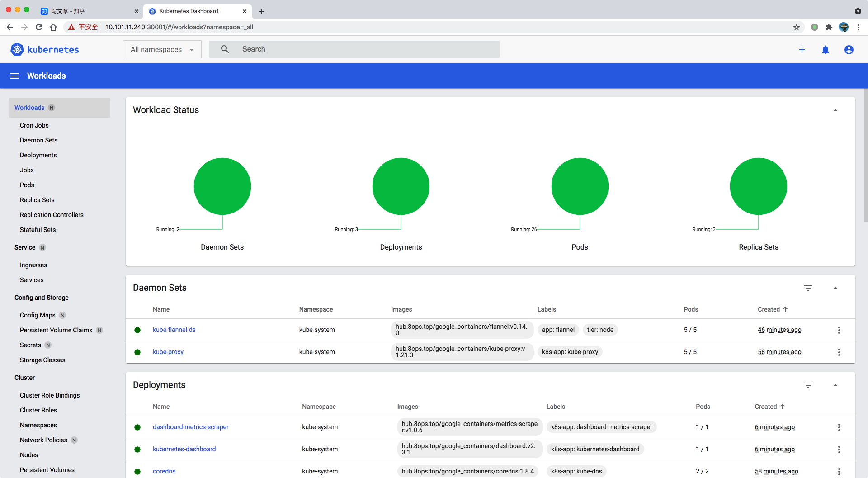Open the coredns deployment

(x=164, y=471)
